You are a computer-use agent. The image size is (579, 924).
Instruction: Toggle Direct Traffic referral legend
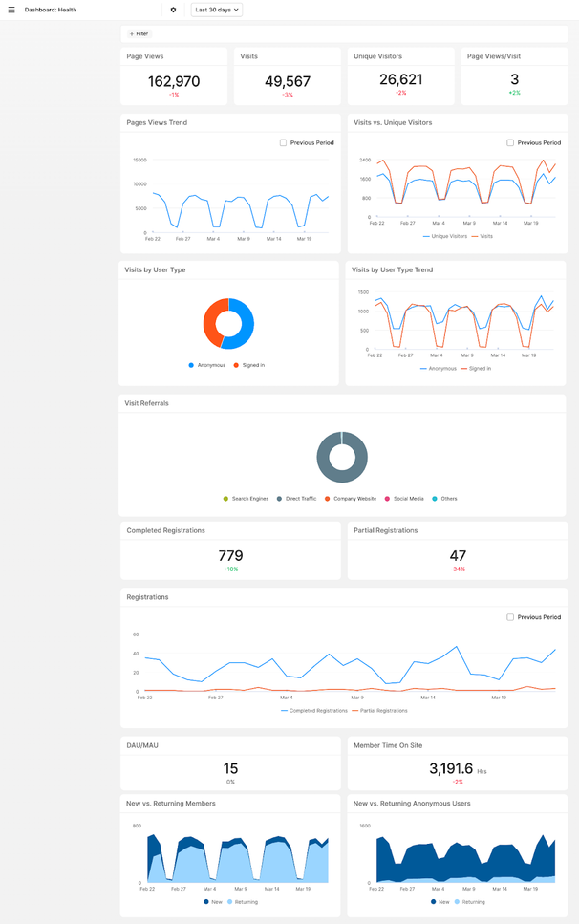(x=296, y=499)
